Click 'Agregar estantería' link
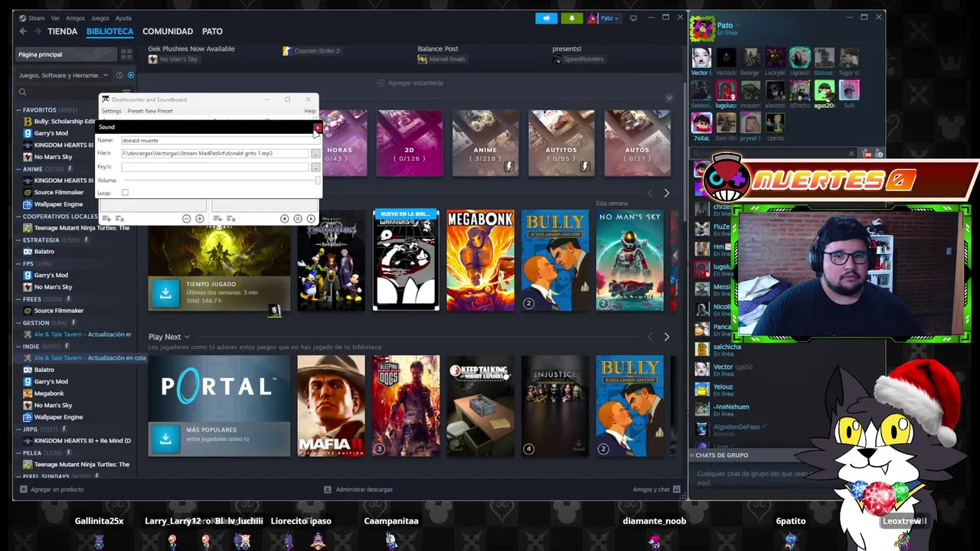 click(410, 83)
